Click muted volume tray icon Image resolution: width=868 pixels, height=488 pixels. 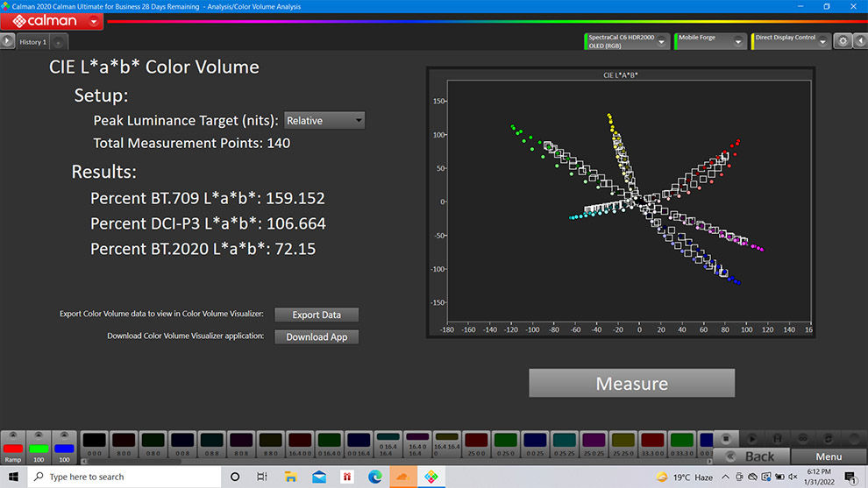(x=793, y=477)
